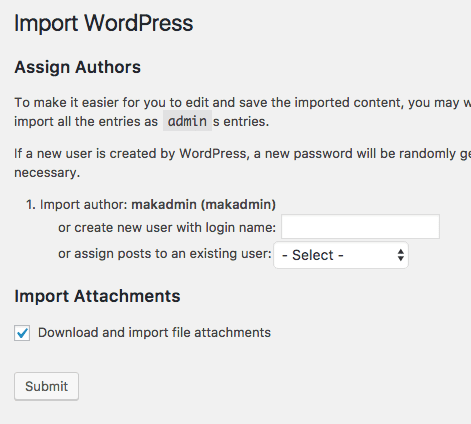Viewport: 471px width, 424px height.
Task: Click the admin code text
Action: click(x=187, y=121)
